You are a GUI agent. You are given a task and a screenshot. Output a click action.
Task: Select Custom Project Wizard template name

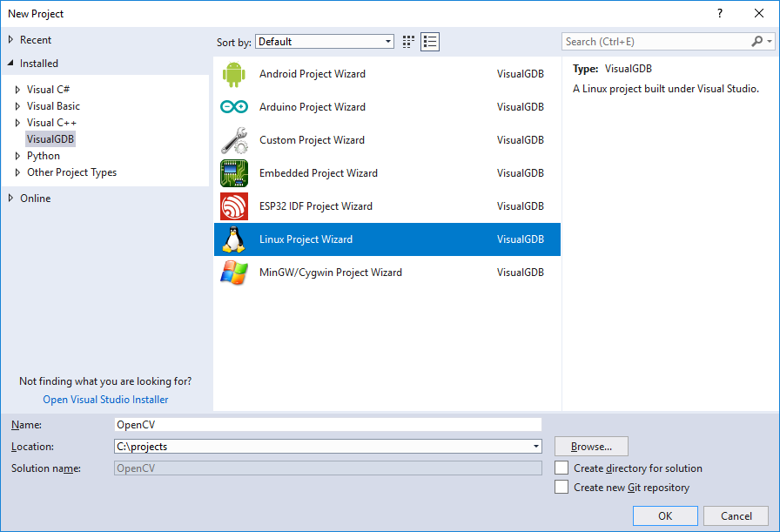(312, 140)
